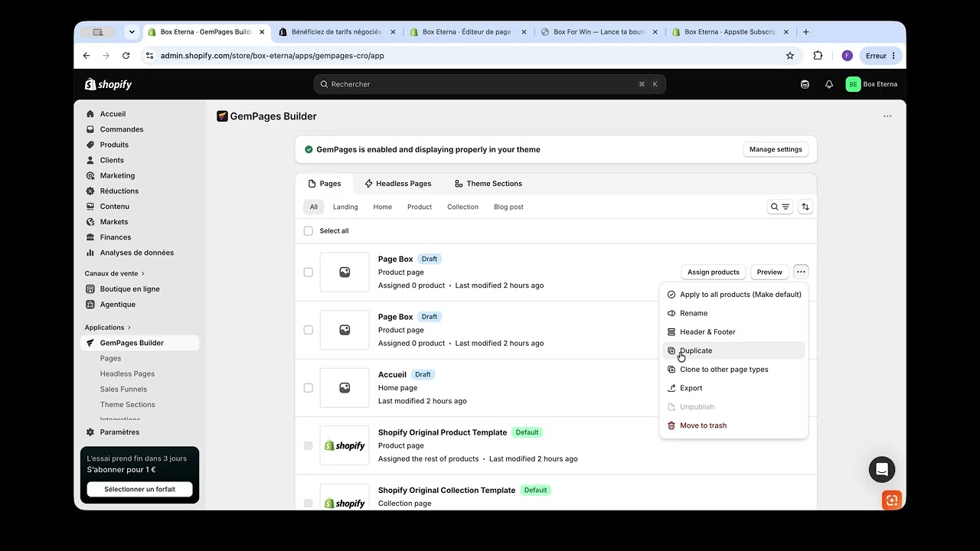Viewport: 980px width, 551px height.
Task: Focus the Rechercher search field
Action: point(490,84)
